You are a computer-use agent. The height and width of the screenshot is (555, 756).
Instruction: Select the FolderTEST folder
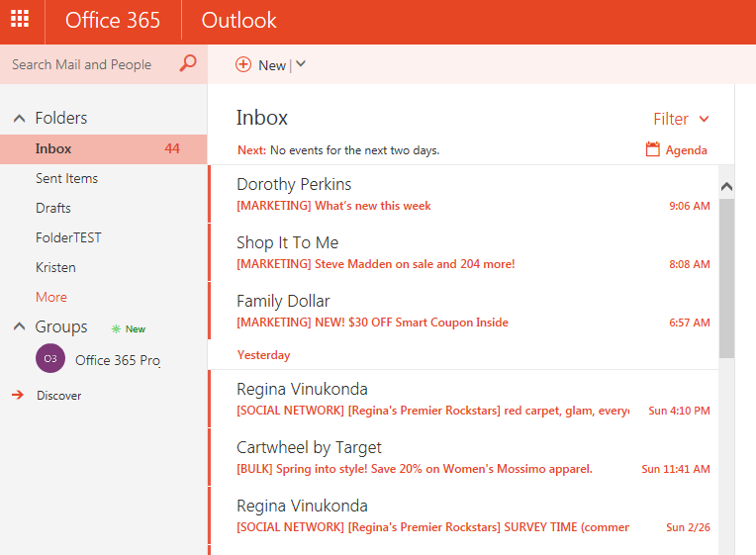(x=68, y=237)
